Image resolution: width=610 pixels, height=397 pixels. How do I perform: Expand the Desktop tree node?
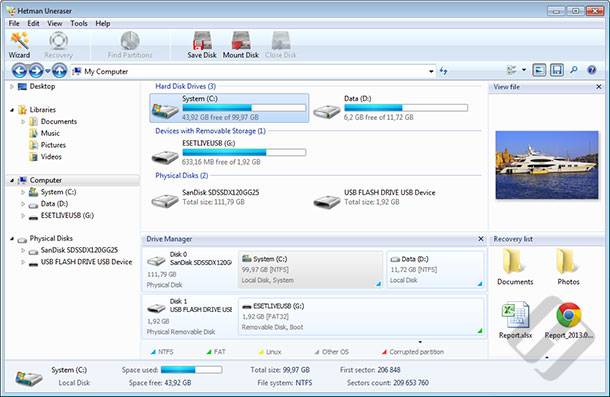pos(12,86)
